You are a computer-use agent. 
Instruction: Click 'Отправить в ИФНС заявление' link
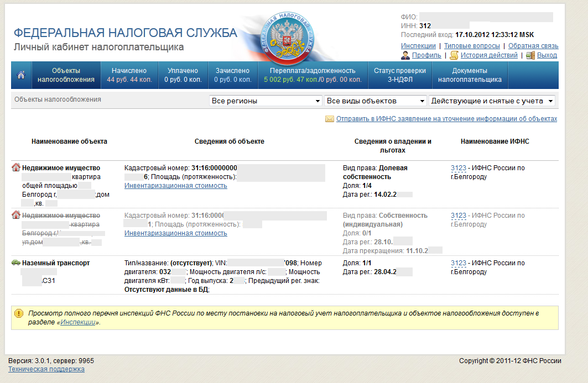point(446,119)
